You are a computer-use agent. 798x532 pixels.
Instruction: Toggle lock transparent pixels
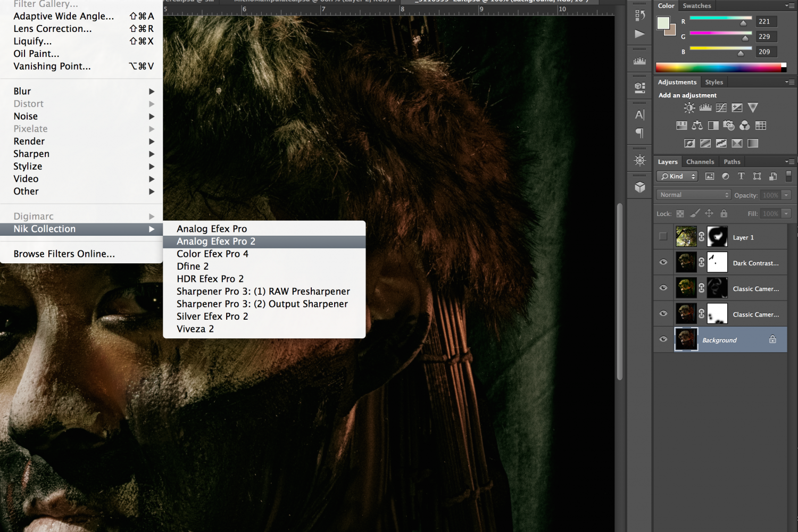tap(680, 214)
